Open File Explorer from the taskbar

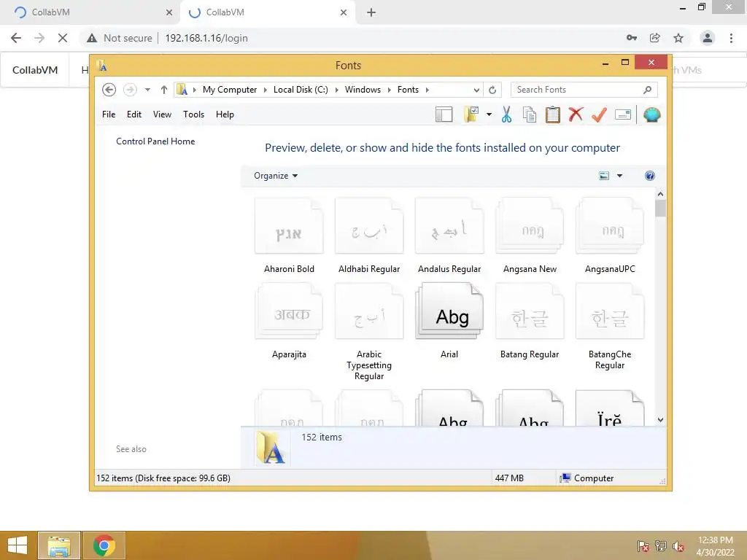59,545
